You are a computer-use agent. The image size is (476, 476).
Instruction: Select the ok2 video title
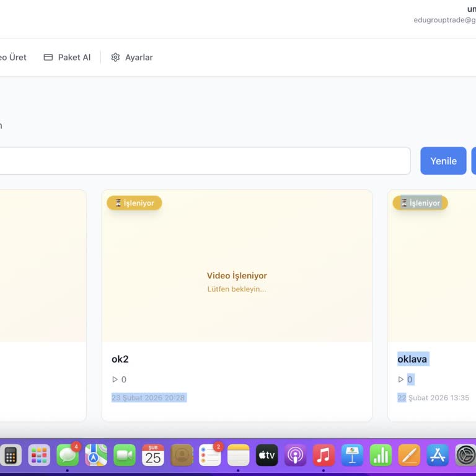pos(120,359)
